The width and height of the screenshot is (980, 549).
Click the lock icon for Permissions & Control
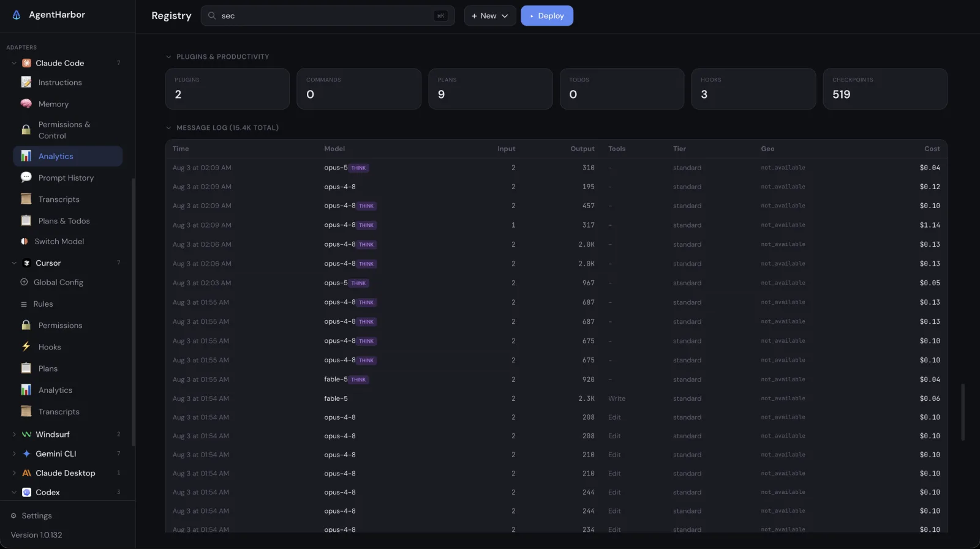click(26, 130)
